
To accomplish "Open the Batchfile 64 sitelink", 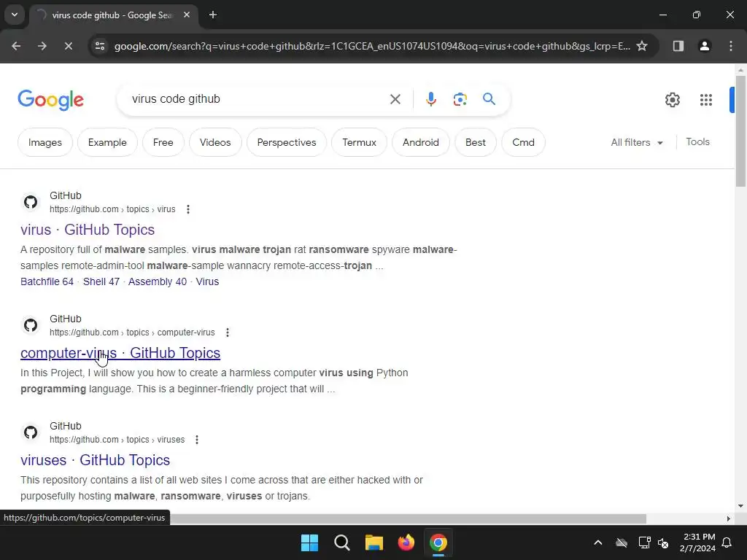I will pos(47,281).
